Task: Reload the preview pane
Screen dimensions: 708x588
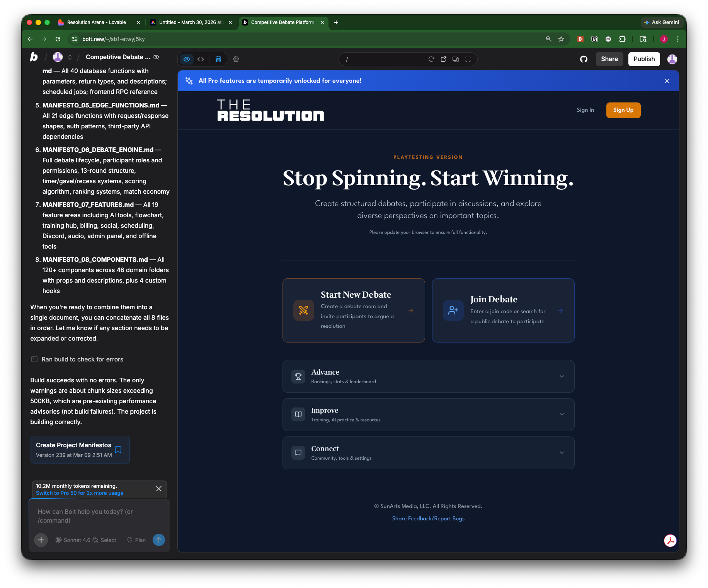Action: (x=431, y=59)
